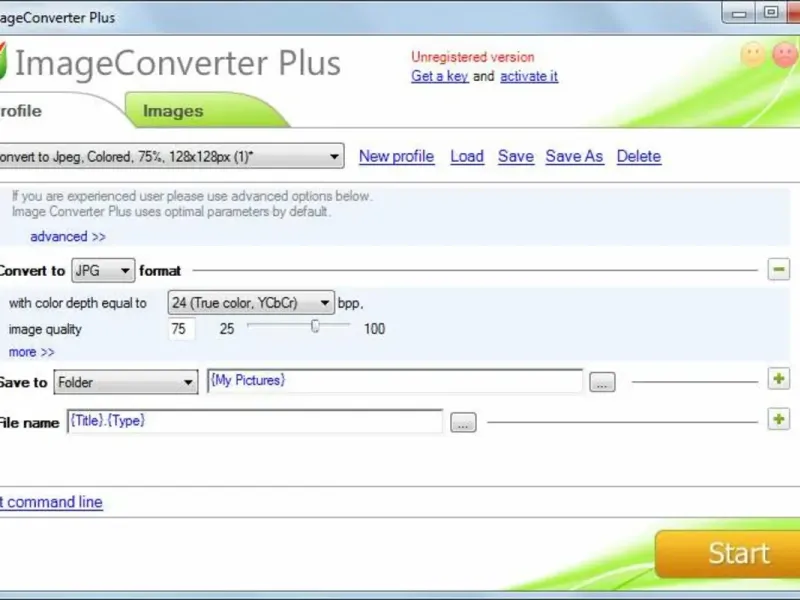
Task: Click the activate it link
Action: [529, 76]
